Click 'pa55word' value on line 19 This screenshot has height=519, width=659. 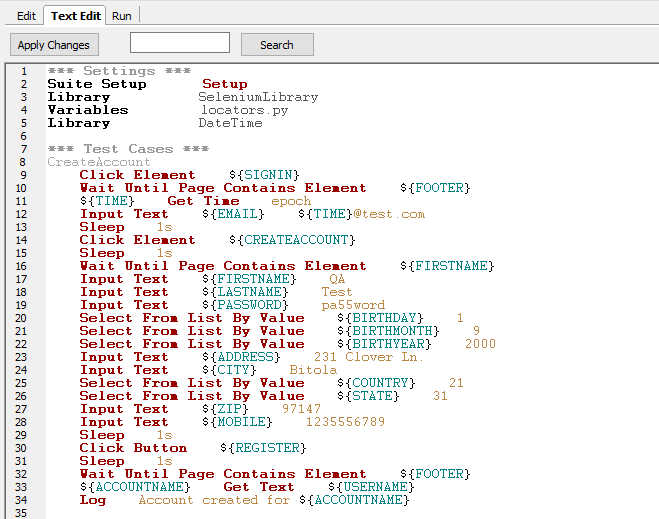[353, 305]
